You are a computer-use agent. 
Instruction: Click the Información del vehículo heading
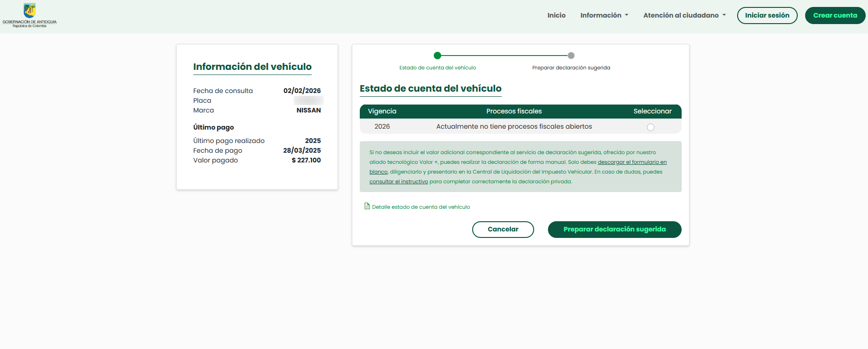(252, 67)
